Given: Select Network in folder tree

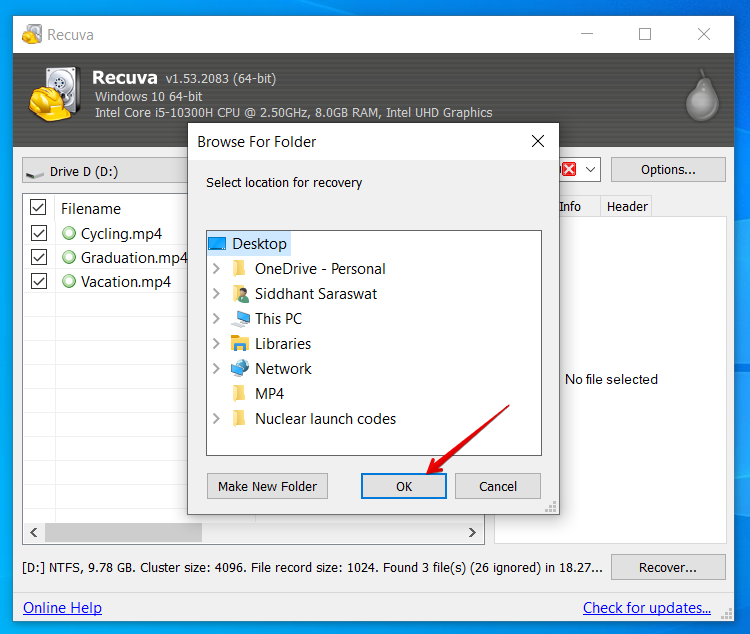Looking at the screenshot, I should pyautogui.click(x=283, y=368).
